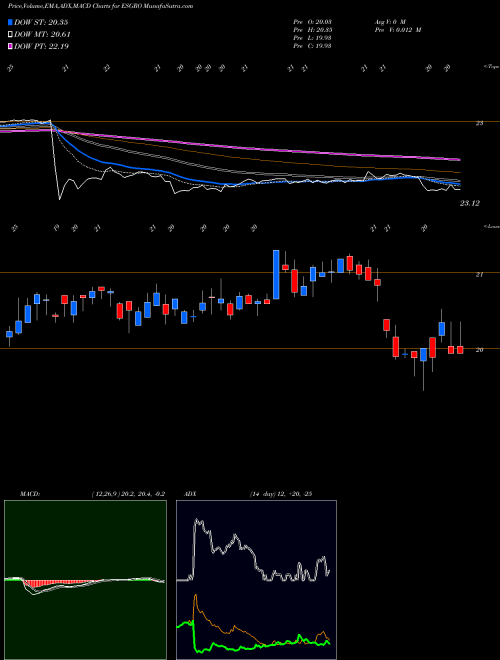The width and height of the screenshot is (500, 660).
Task: Click the blue DOW ST legend swatch
Action: [10, 22]
